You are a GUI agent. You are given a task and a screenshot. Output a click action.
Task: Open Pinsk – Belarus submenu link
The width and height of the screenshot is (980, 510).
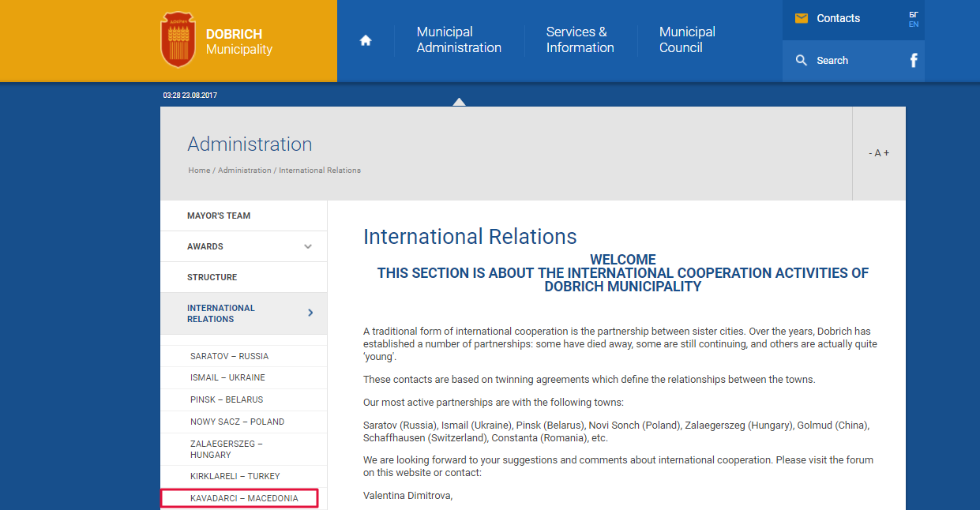(x=243, y=400)
